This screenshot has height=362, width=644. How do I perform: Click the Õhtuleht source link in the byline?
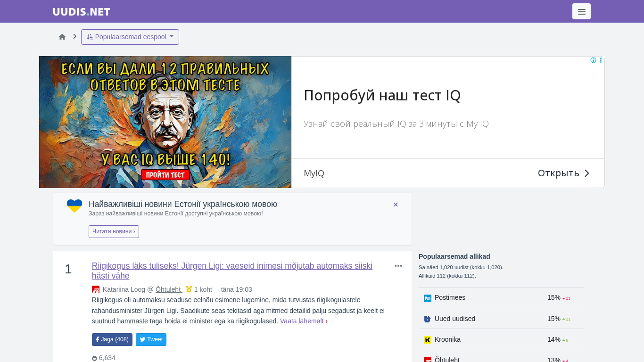[169, 289]
